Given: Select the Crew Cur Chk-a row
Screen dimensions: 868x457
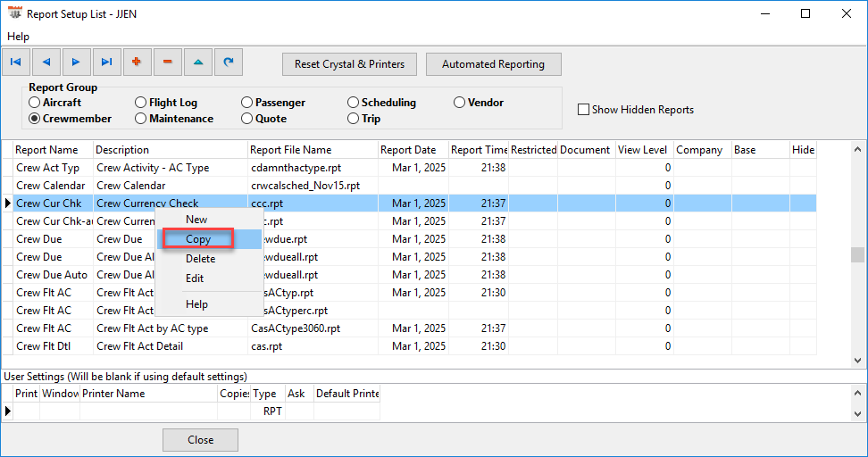Looking at the screenshot, I should point(409,221).
